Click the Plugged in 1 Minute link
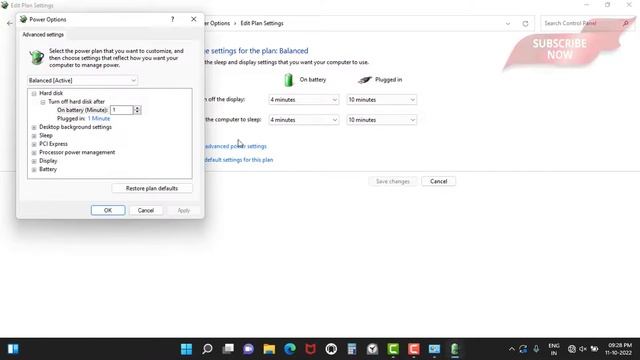Viewport: 640px width, 360px height. pos(99,118)
